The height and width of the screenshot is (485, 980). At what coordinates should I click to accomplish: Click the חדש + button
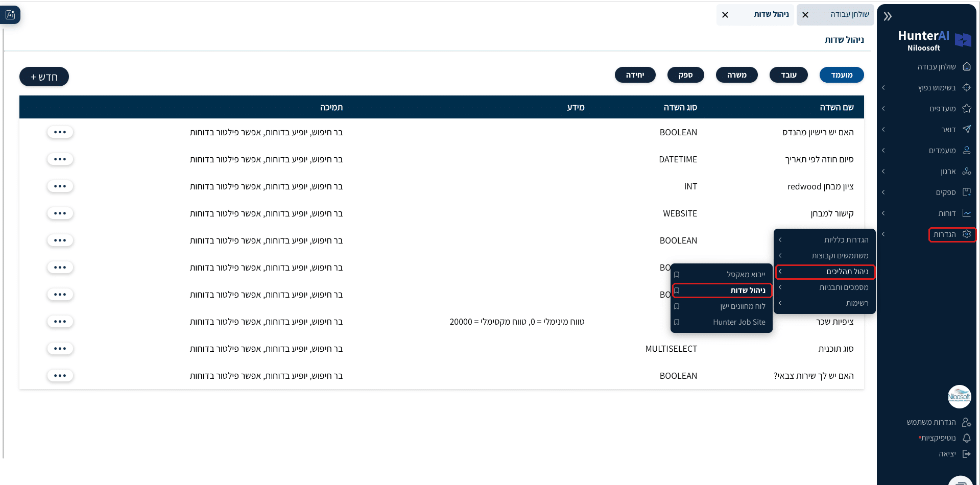pos(44,77)
